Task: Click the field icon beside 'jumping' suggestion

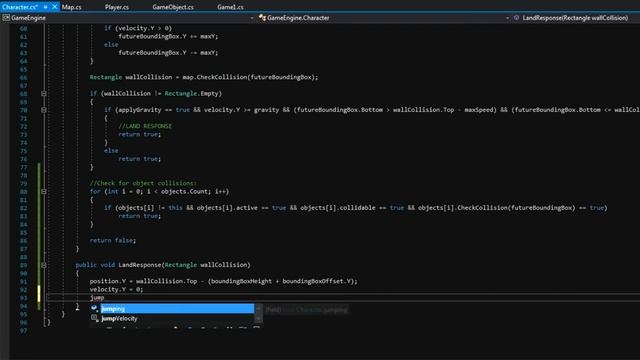Action: [x=94, y=309]
